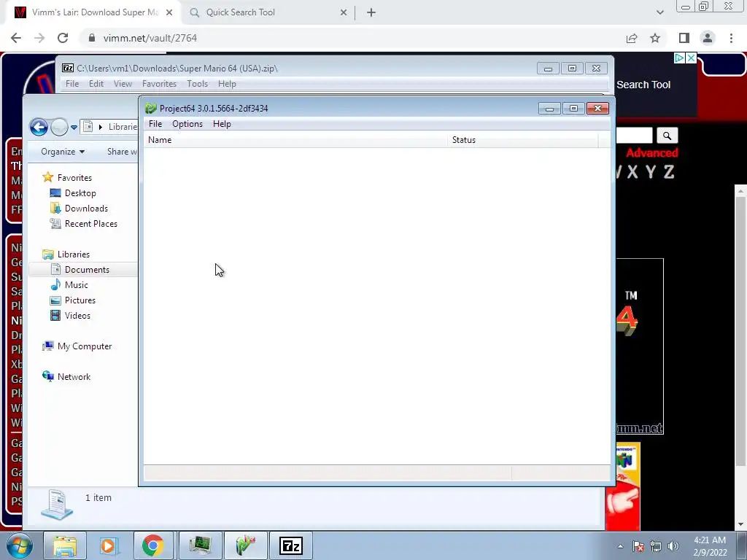Open the Chrome profile icon
Image resolution: width=747 pixels, height=560 pixels.
(708, 38)
